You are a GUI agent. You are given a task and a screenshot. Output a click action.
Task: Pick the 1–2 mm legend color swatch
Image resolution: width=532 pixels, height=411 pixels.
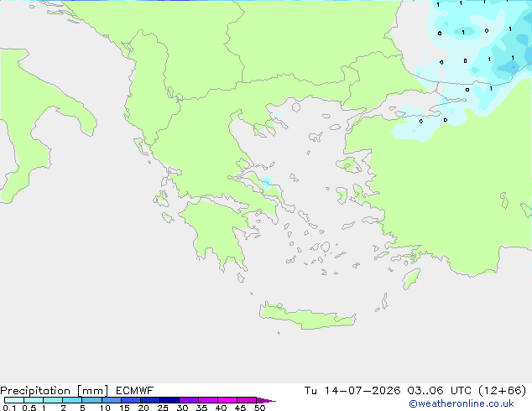(x=53, y=400)
